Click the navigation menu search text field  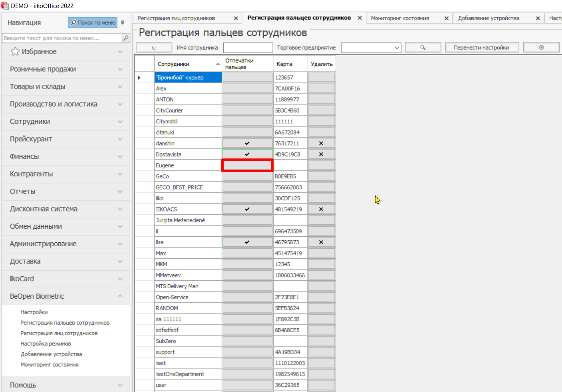[x=62, y=38]
